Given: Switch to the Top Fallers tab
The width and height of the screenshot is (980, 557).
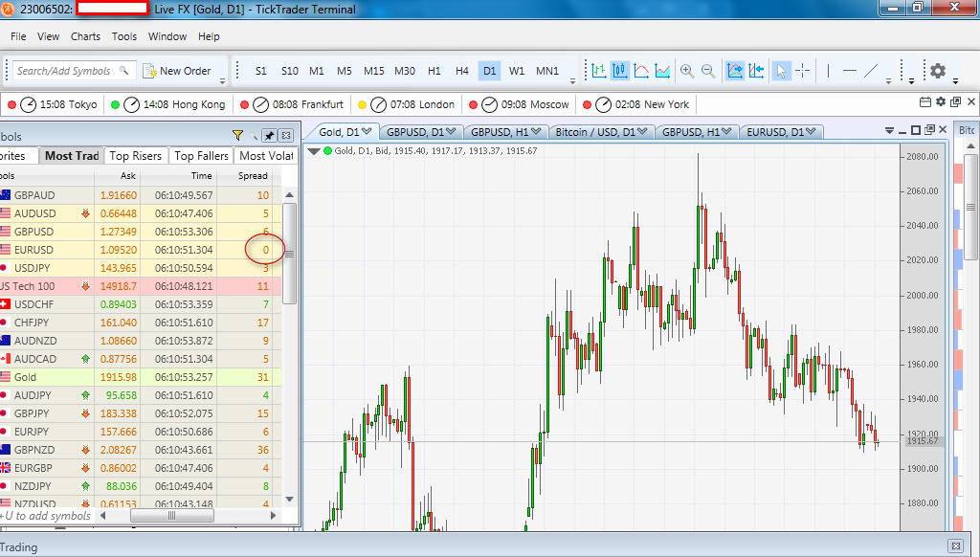Looking at the screenshot, I should (201, 156).
